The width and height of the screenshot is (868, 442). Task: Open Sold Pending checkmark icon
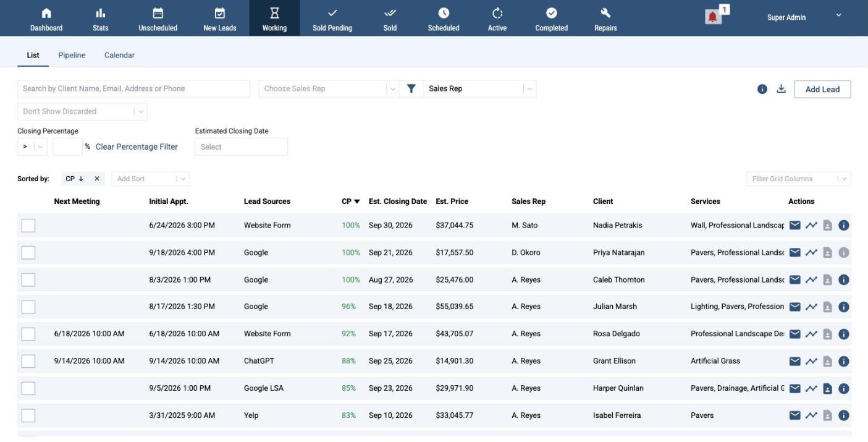click(332, 13)
